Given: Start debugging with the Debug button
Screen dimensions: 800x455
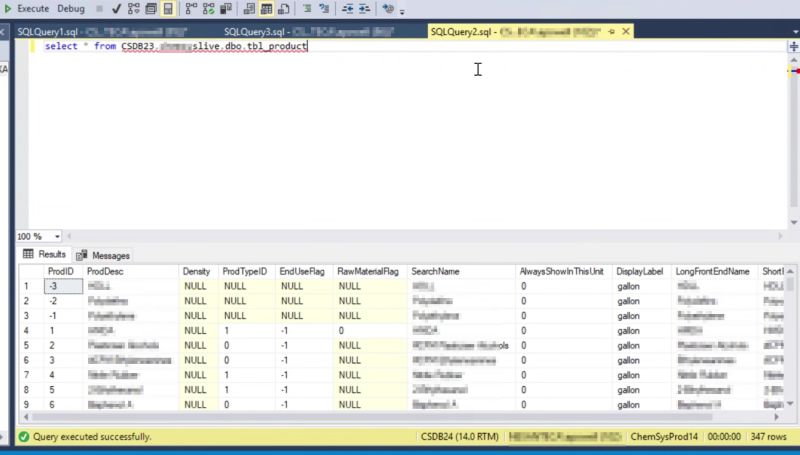Looking at the screenshot, I should coord(71,9).
